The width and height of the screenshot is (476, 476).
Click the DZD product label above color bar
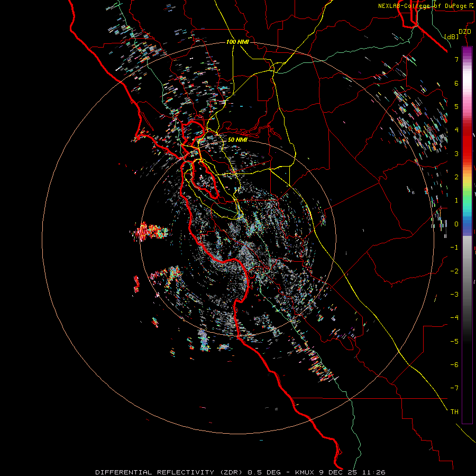[465, 32]
